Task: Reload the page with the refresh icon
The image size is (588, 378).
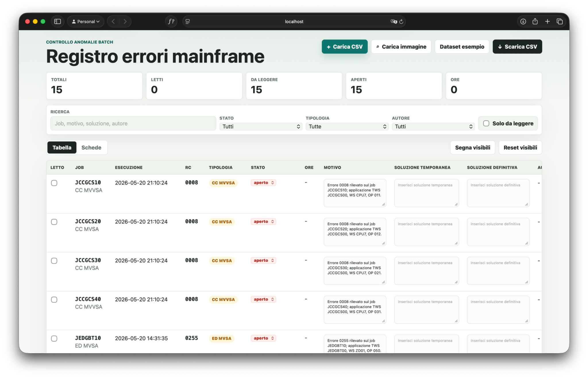Action: point(401,22)
